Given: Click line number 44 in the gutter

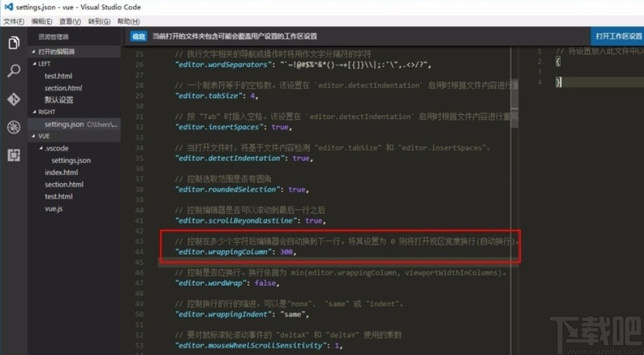Looking at the screenshot, I should (140, 251).
